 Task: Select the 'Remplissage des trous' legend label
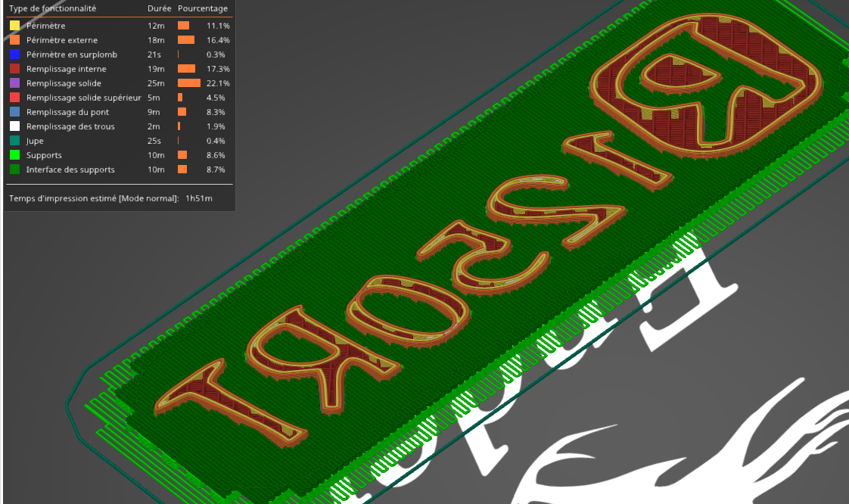coord(70,126)
